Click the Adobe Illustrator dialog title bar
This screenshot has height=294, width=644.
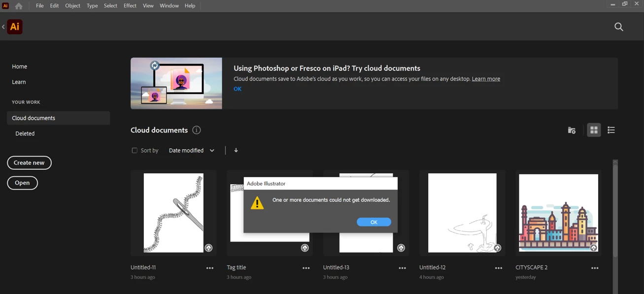[x=320, y=183]
